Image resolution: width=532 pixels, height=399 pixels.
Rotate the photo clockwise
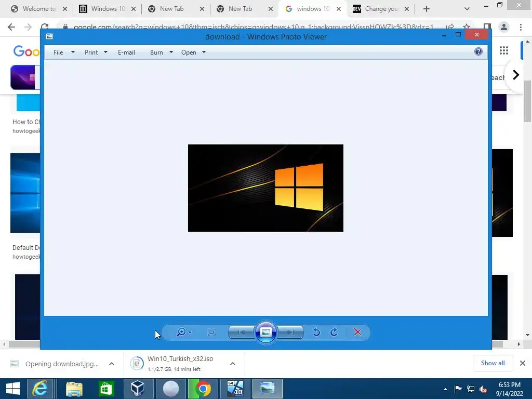click(x=334, y=332)
